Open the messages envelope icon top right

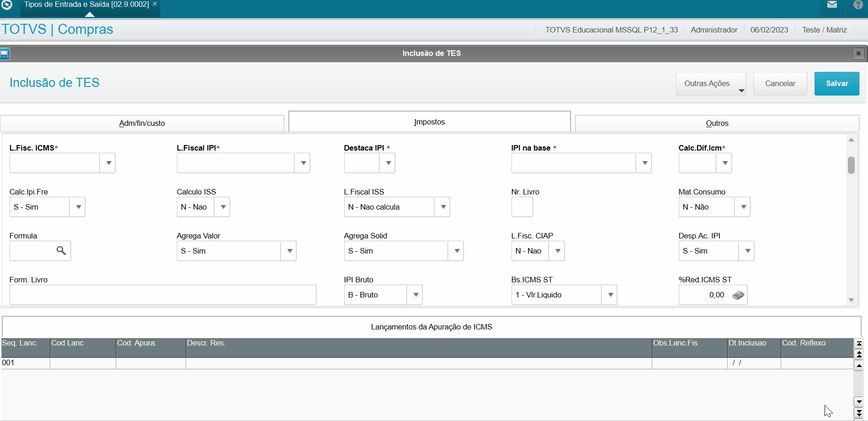click(x=832, y=5)
